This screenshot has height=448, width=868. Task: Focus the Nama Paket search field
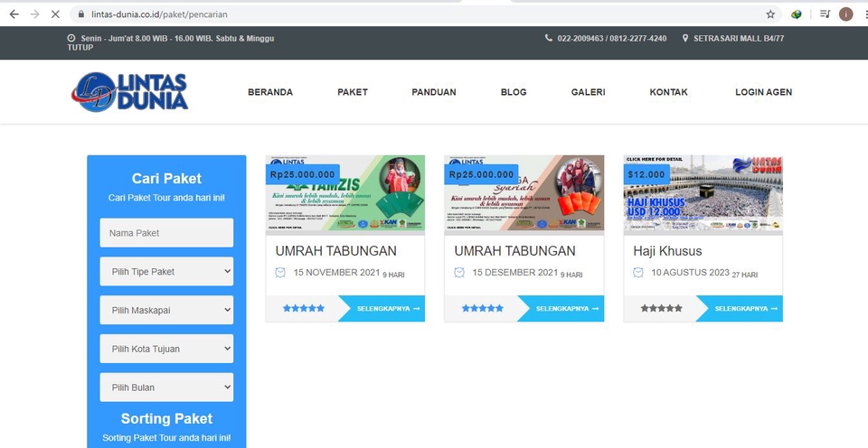(x=166, y=233)
